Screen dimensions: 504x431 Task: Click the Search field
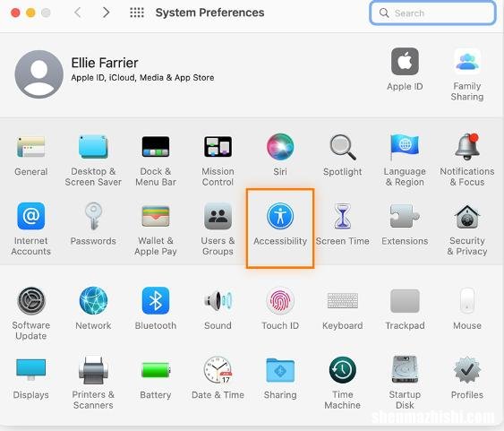pos(432,13)
